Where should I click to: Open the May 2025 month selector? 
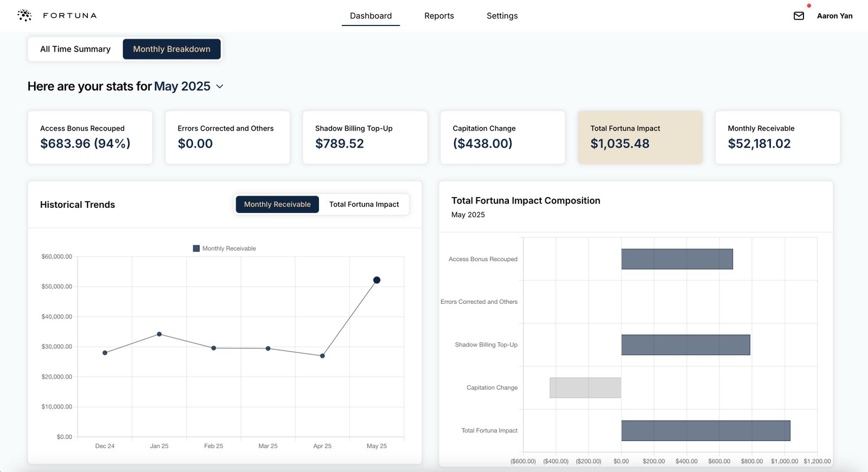(182, 86)
